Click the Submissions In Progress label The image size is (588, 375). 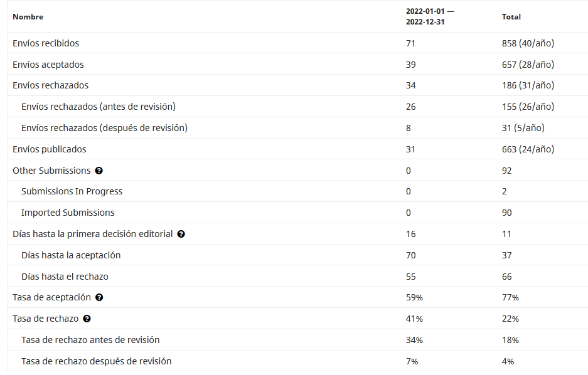point(72,191)
